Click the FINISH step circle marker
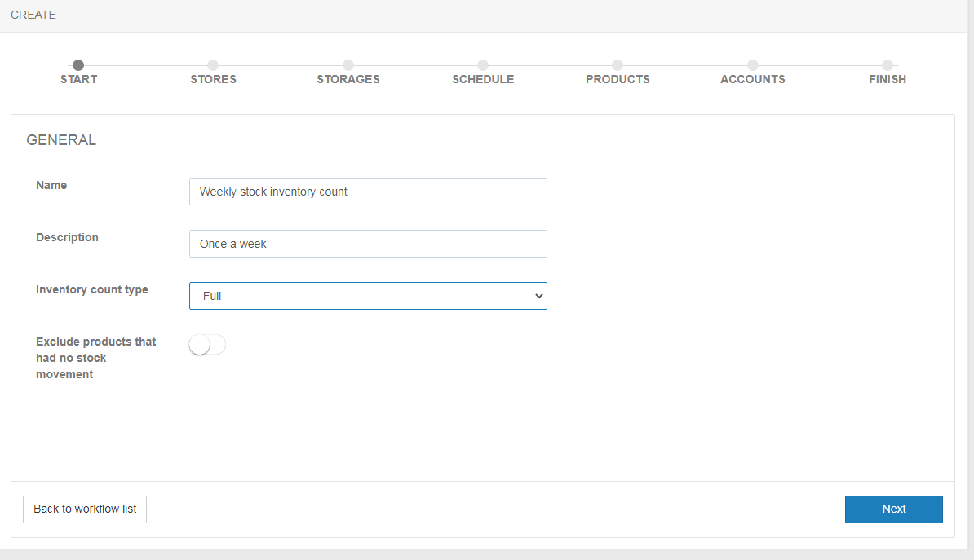974x560 pixels. [888, 65]
